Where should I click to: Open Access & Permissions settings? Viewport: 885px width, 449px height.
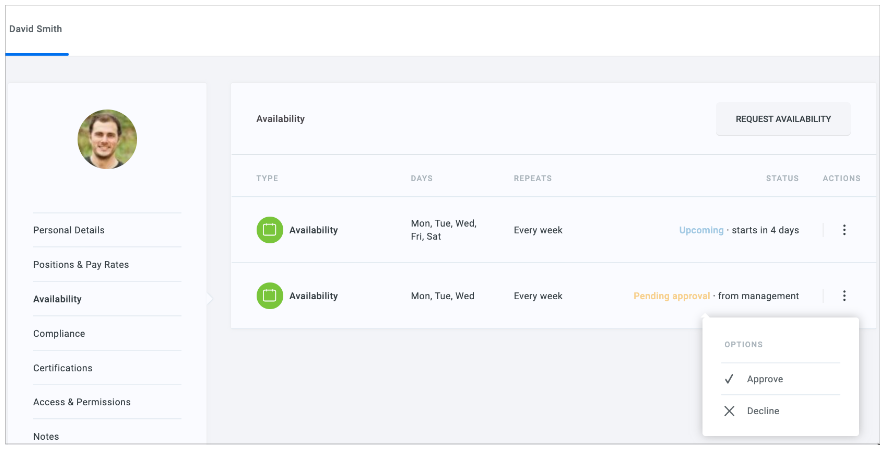82,402
